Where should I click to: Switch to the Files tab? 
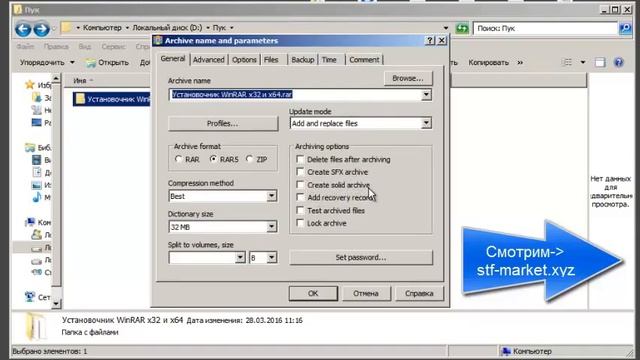(271, 60)
